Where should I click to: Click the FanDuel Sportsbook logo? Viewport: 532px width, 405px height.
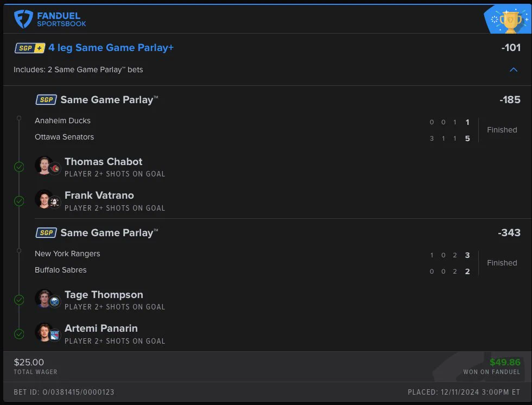pyautogui.click(x=50, y=19)
